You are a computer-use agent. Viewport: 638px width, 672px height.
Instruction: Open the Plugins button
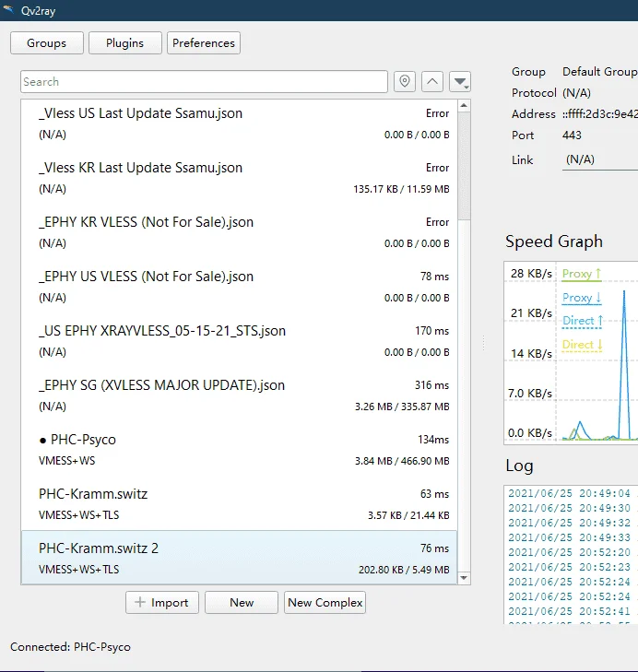click(125, 42)
